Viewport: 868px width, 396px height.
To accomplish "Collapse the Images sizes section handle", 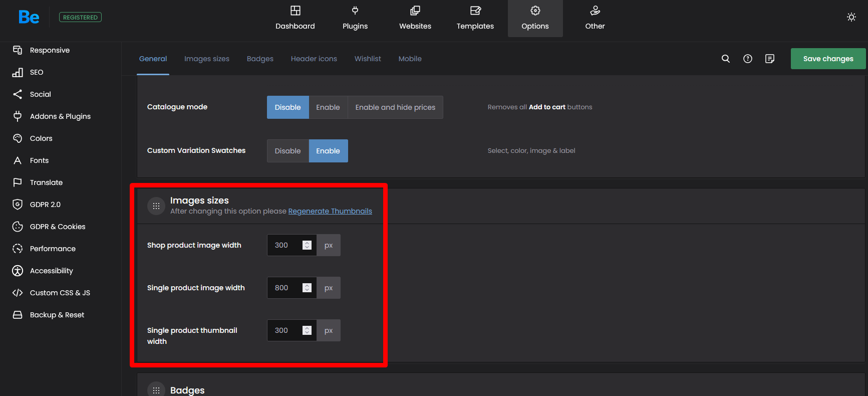I will [156, 206].
